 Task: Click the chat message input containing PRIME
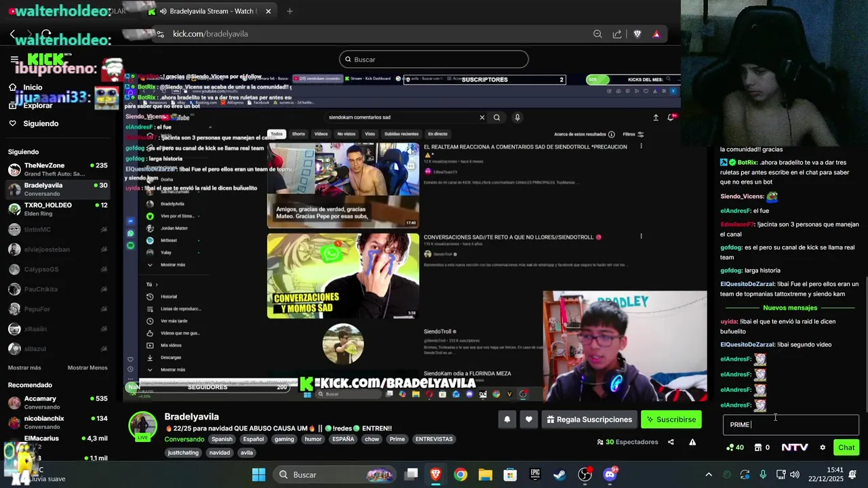(x=791, y=425)
